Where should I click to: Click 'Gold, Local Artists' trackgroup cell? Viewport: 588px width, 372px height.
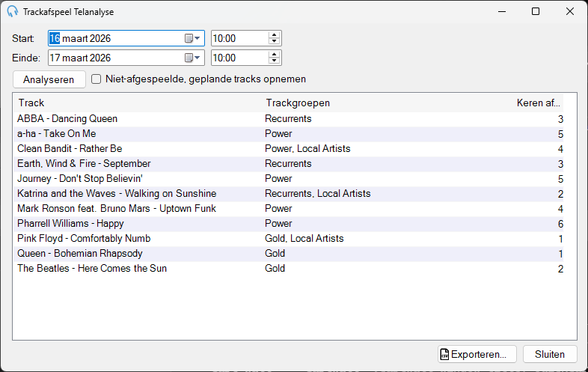304,239
